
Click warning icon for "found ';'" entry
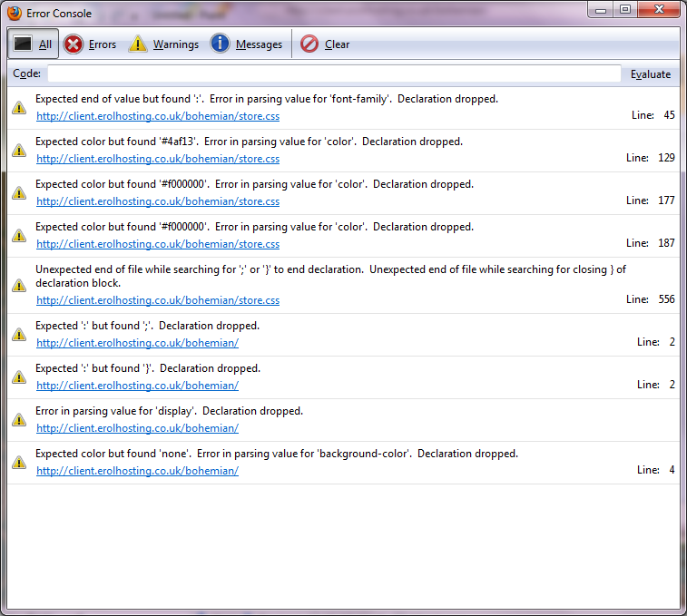tap(19, 334)
